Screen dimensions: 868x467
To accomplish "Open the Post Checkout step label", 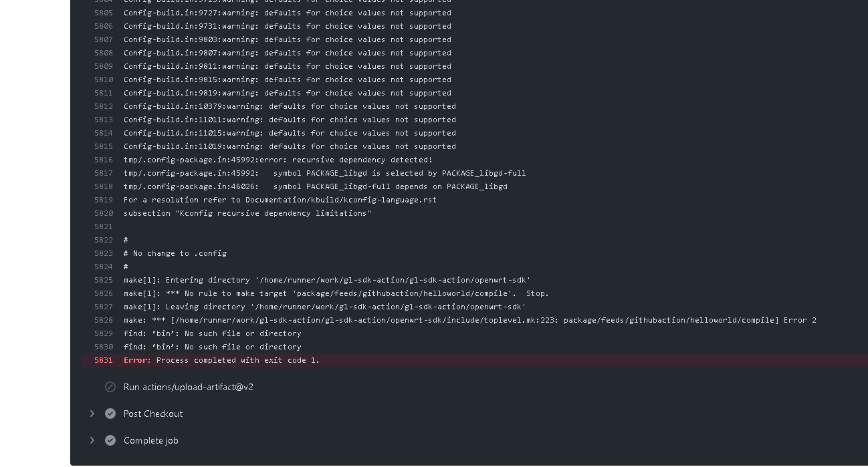I will pyautogui.click(x=152, y=414).
